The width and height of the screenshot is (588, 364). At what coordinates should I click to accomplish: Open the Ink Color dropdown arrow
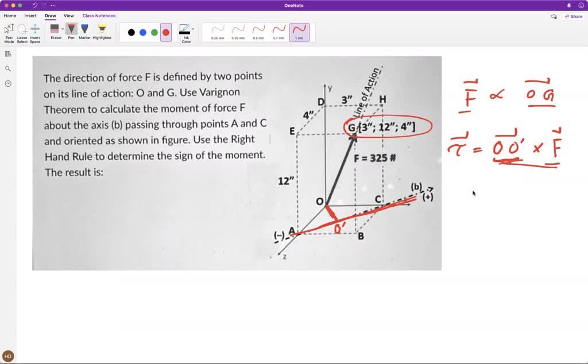tap(192, 28)
